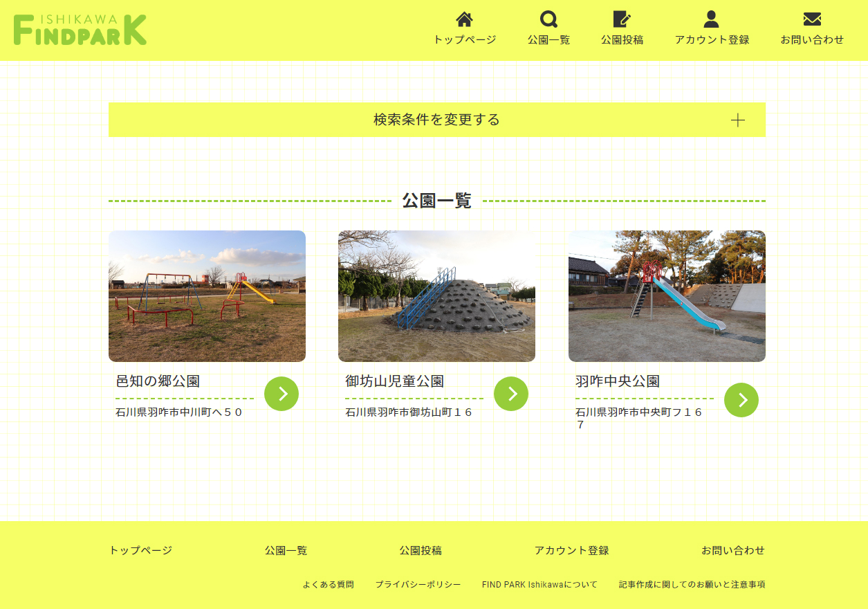Click the envelope contact icon
The width and height of the screenshot is (868, 609).
pos(812,19)
